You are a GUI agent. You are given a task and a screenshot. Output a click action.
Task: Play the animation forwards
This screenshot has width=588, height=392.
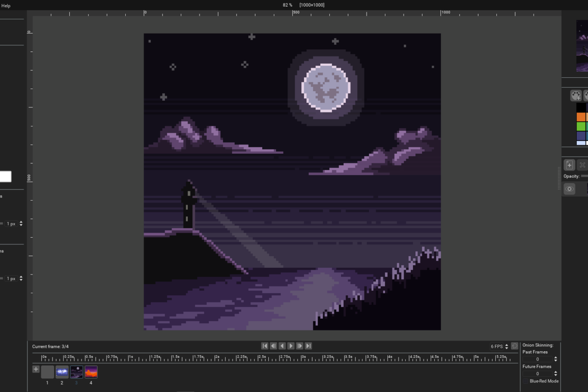(291, 346)
